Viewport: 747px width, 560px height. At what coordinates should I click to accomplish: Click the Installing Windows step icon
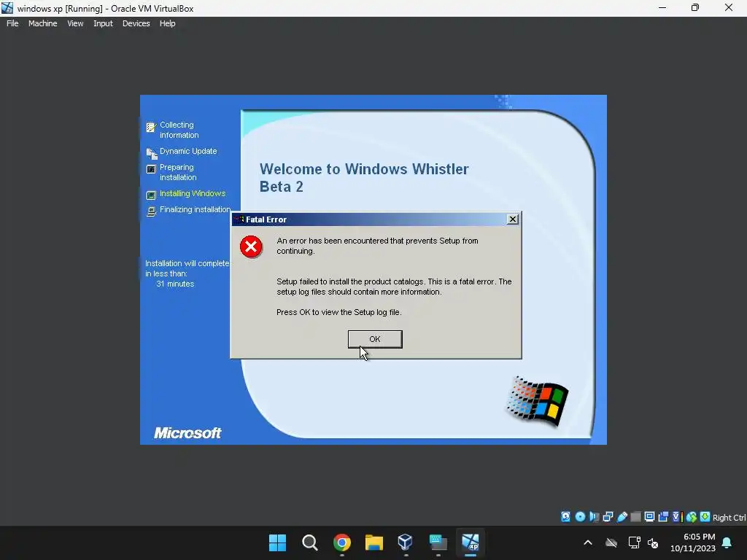pyautogui.click(x=151, y=195)
